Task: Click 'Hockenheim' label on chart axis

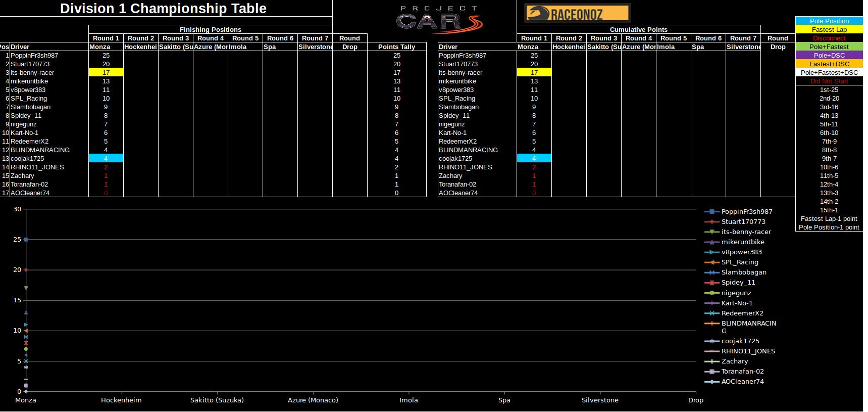Action: tap(121, 400)
